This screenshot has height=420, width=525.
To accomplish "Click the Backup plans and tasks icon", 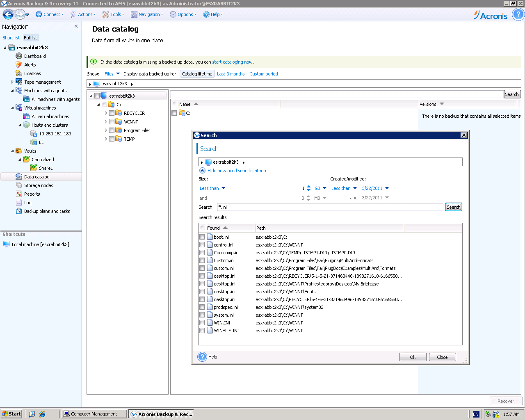I will tap(19, 211).
